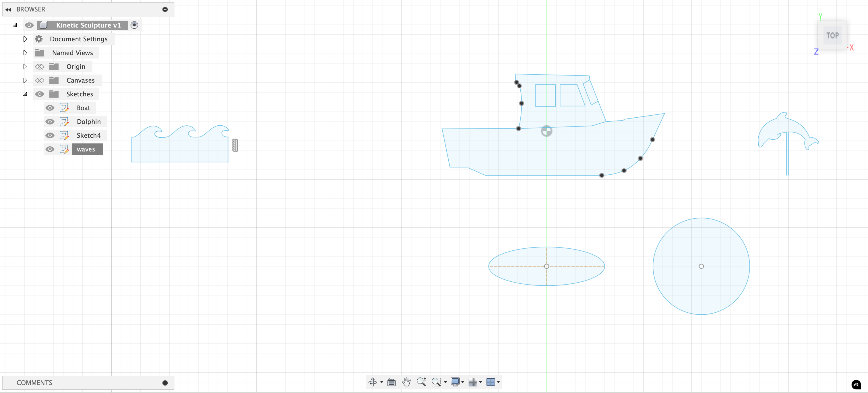
Task: Select the Zoom magnifier tool
Action: (421, 382)
